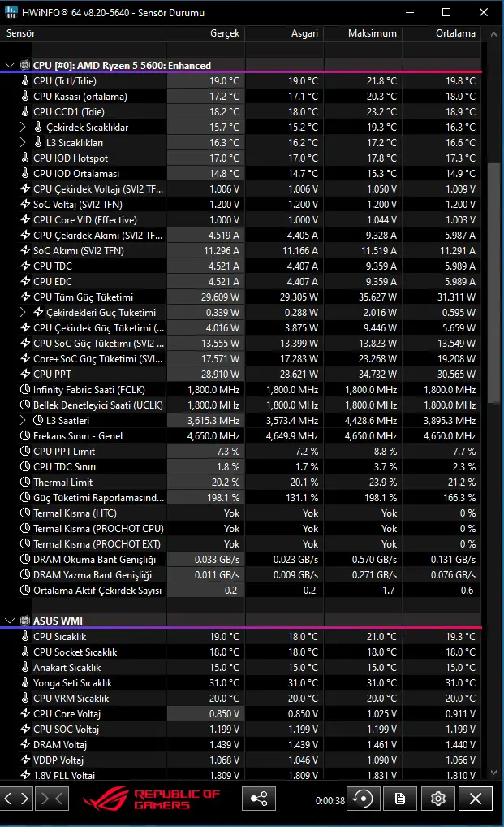
Task: Click the thermometer icon of CPU VRM Sıcaklık
Action: (x=24, y=698)
